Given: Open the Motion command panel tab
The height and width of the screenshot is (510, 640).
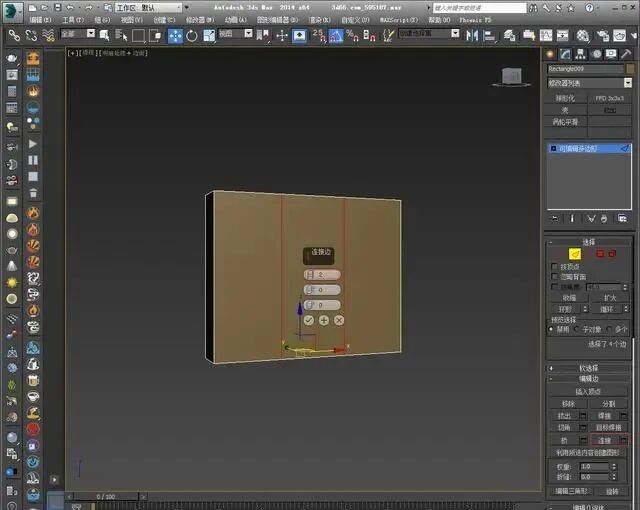Looking at the screenshot, I should click(596, 54).
